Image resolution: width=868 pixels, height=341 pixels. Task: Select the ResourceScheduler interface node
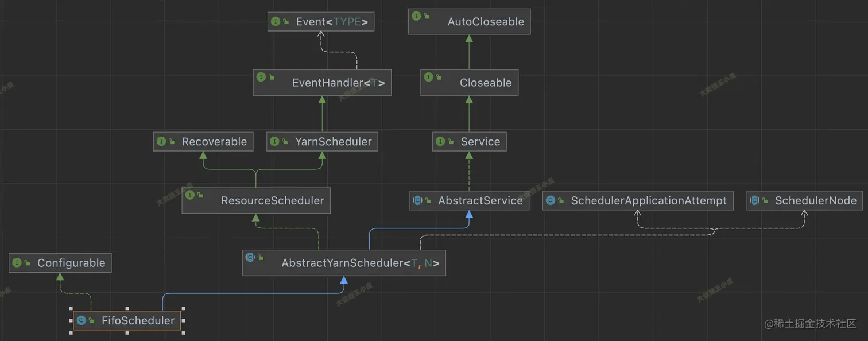[256, 200]
